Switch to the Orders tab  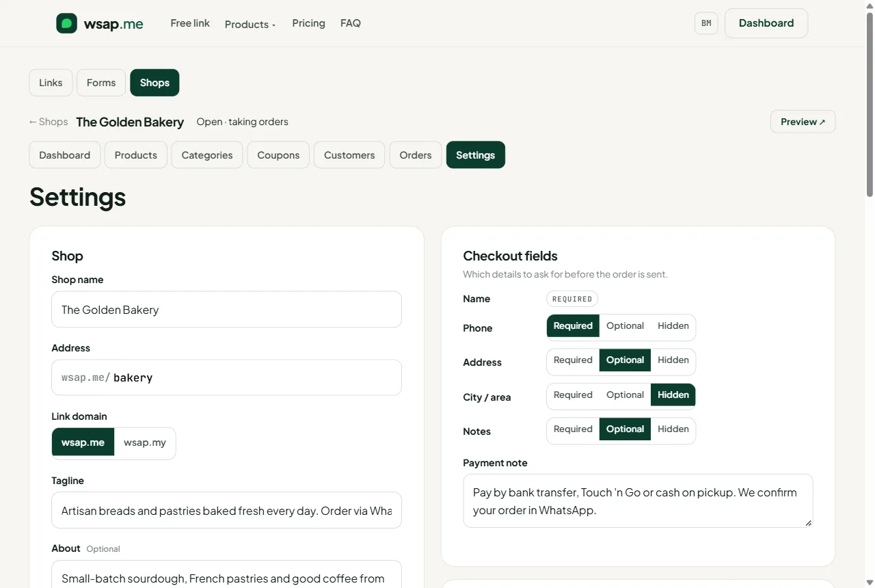tap(416, 155)
